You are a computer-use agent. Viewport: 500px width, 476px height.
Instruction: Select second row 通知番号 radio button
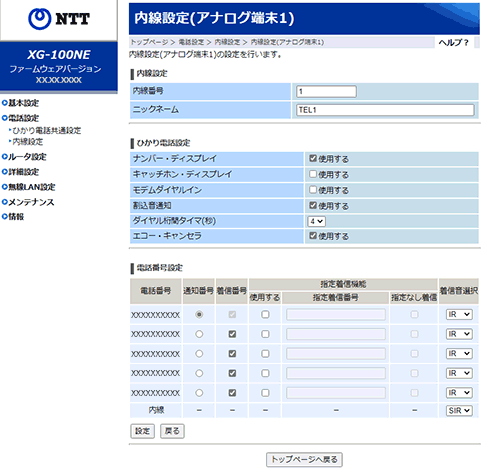click(199, 334)
